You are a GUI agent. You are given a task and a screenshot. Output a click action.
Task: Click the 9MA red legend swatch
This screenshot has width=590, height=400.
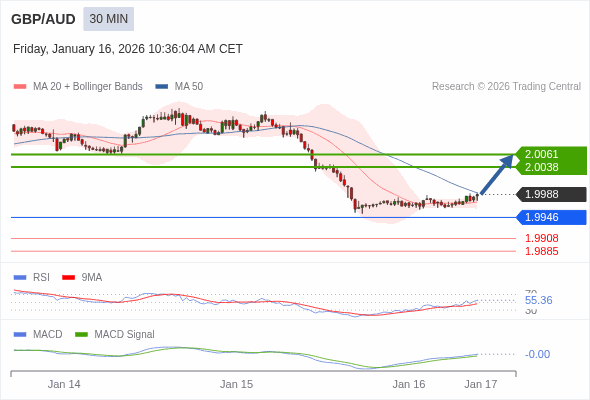point(68,278)
